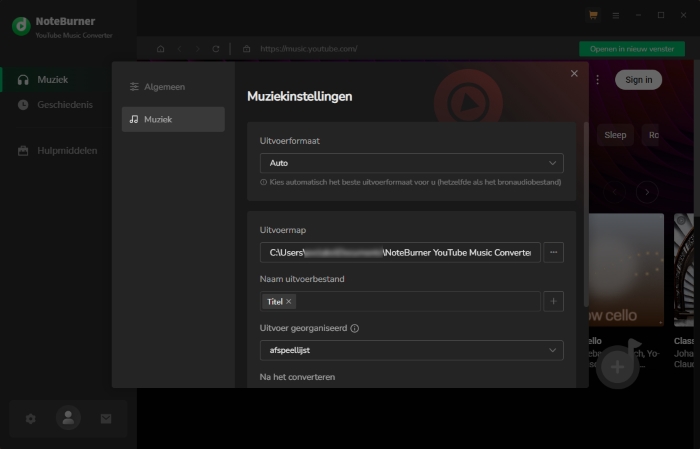Minimize the NoteBurner window
This screenshot has width=700, height=449.
(x=638, y=15)
